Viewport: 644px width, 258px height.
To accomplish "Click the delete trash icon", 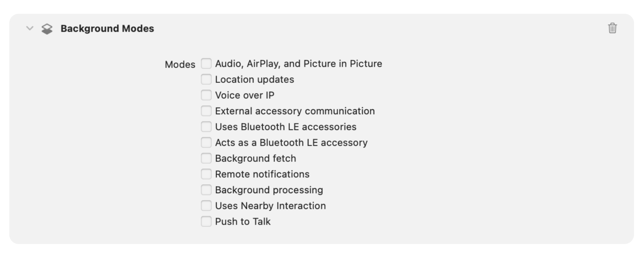I will [613, 28].
